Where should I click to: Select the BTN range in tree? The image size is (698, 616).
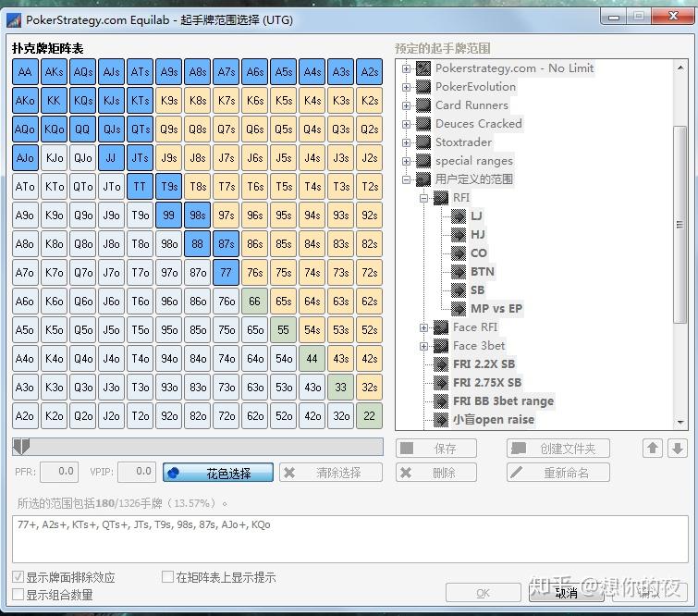pyautogui.click(x=483, y=272)
